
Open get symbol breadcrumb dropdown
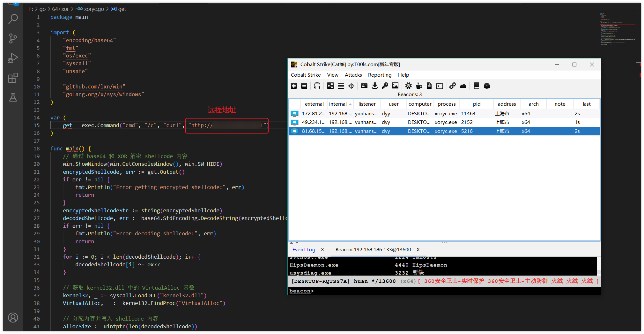pyautogui.click(x=118, y=9)
